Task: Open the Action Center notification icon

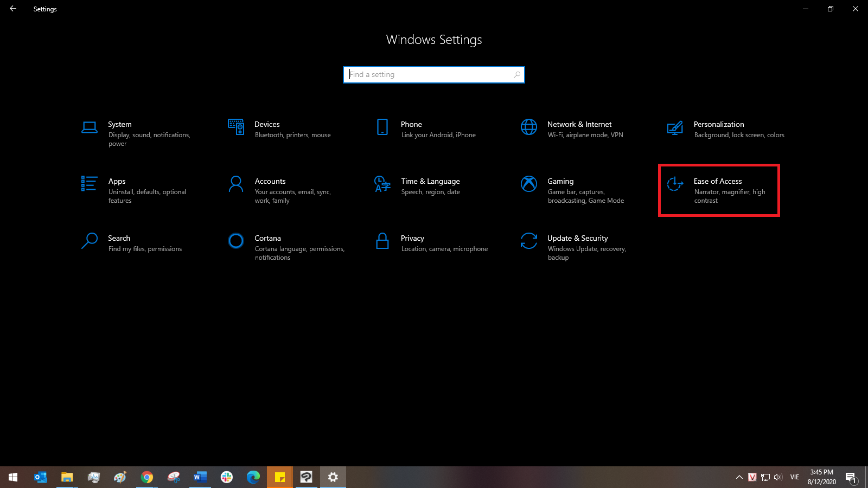Action: coord(850,478)
